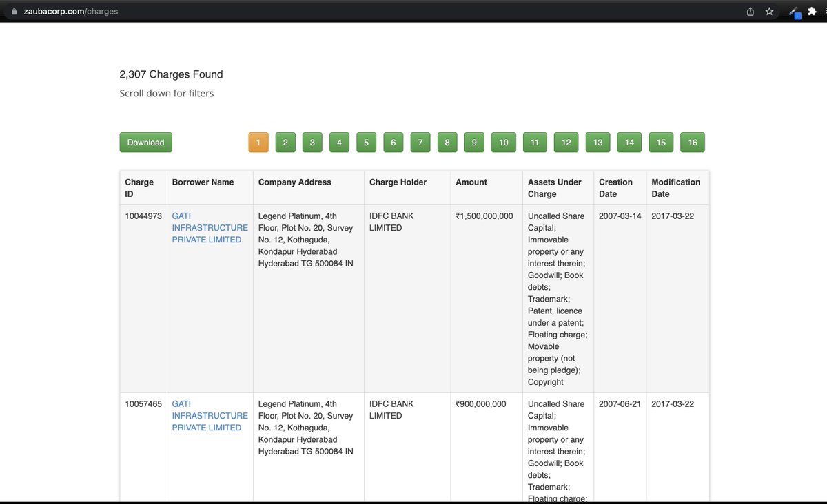The width and height of the screenshot is (827, 504).
Task: Click the pen extension icon
Action: [x=795, y=12]
